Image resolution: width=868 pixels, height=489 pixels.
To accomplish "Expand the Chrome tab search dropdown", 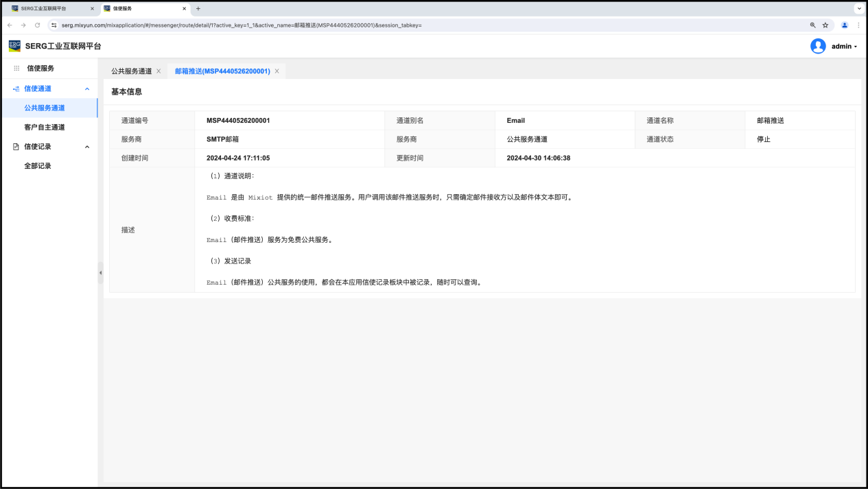I will tap(858, 8).
